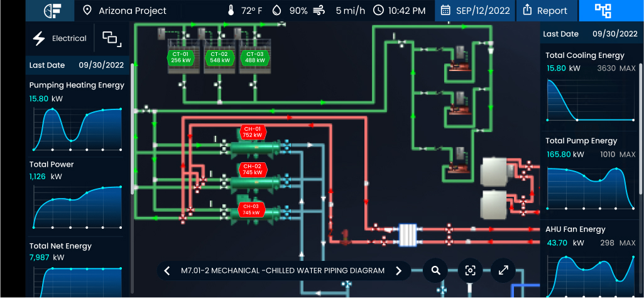The height and width of the screenshot is (298, 644).
Task: Select the Electrical tab
Action: point(68,38)
